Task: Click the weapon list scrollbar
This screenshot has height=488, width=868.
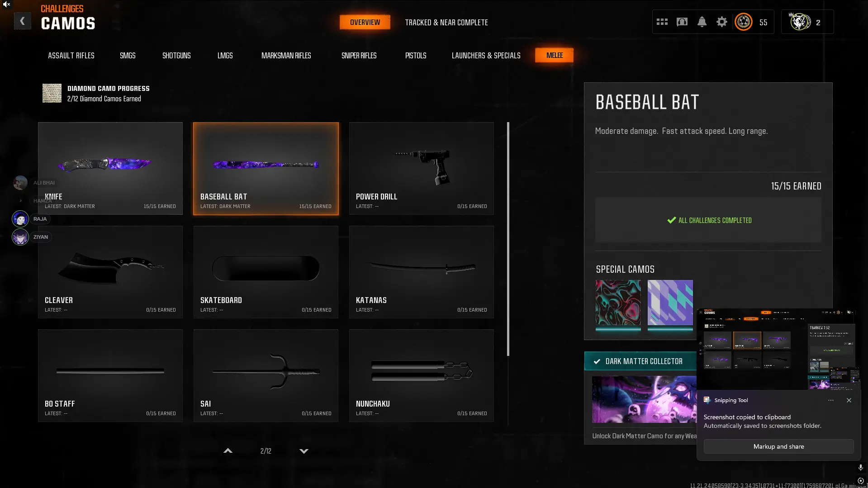Action: [x=508, y=239]
